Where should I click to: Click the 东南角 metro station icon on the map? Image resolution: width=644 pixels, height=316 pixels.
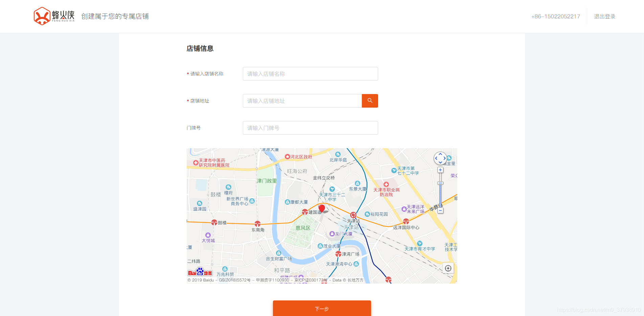pos(258,223)
